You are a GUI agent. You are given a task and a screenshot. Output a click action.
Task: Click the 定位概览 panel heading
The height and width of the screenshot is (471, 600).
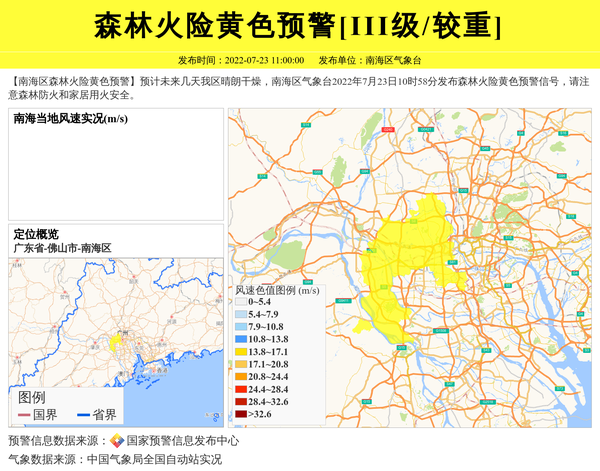coord(36,234)
